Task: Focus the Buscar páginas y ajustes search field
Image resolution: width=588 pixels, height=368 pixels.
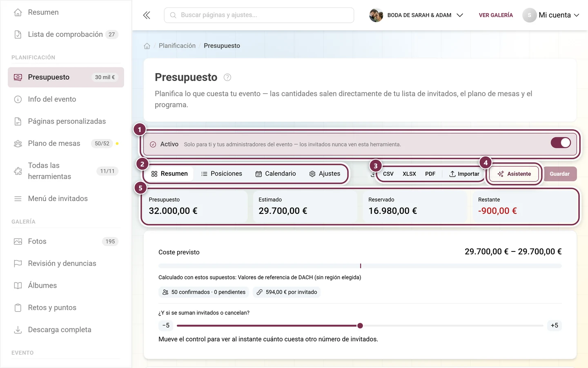Action: click(x=259, y=15)
